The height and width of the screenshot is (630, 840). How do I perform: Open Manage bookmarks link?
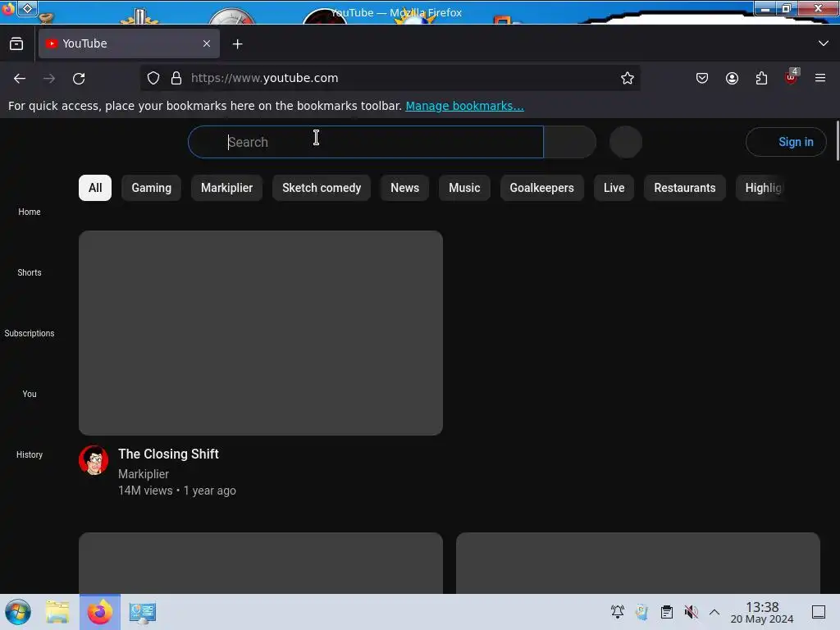464,106
